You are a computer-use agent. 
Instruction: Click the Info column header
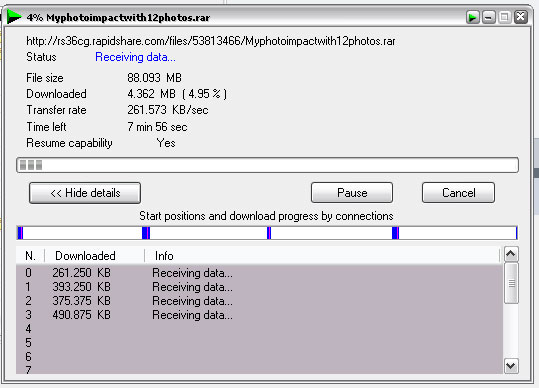pos(322,256)
